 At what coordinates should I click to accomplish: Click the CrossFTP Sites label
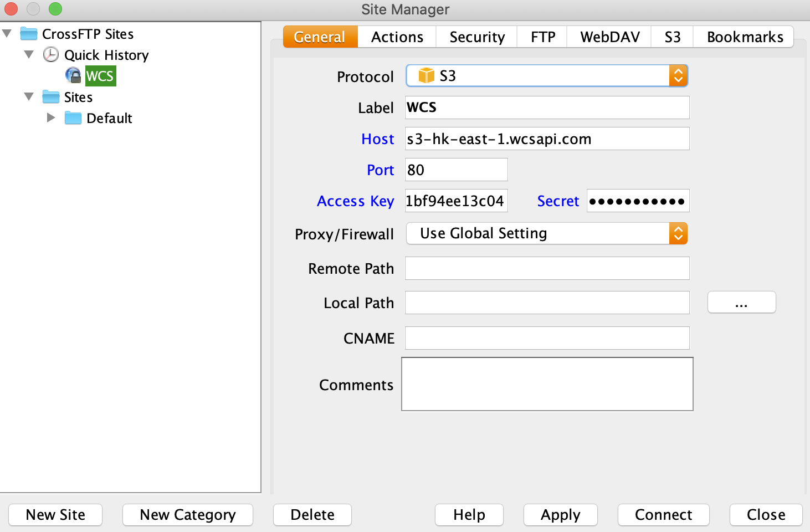88,34
